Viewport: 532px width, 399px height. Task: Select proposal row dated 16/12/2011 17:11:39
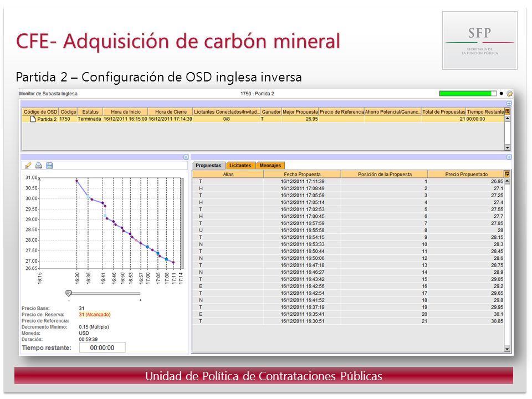[x=348, y=182]
